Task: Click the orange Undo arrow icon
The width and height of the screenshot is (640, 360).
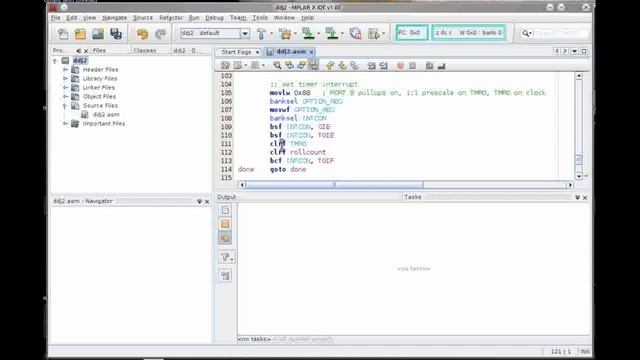Action: (x=142, y=33)
